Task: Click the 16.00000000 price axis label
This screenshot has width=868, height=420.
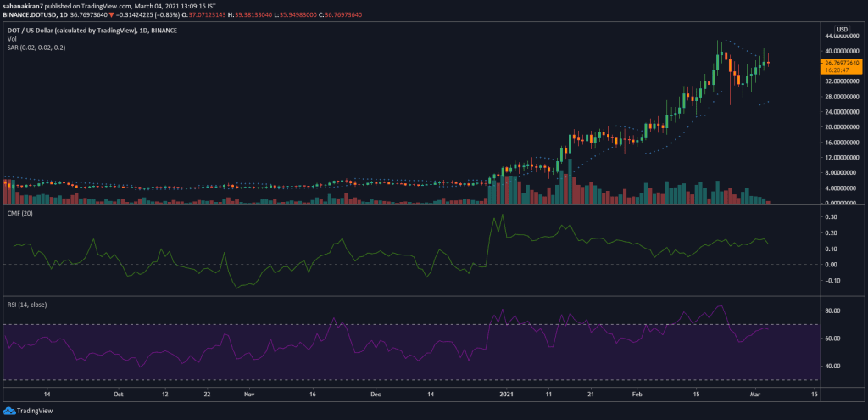Action: coord(843,143)
